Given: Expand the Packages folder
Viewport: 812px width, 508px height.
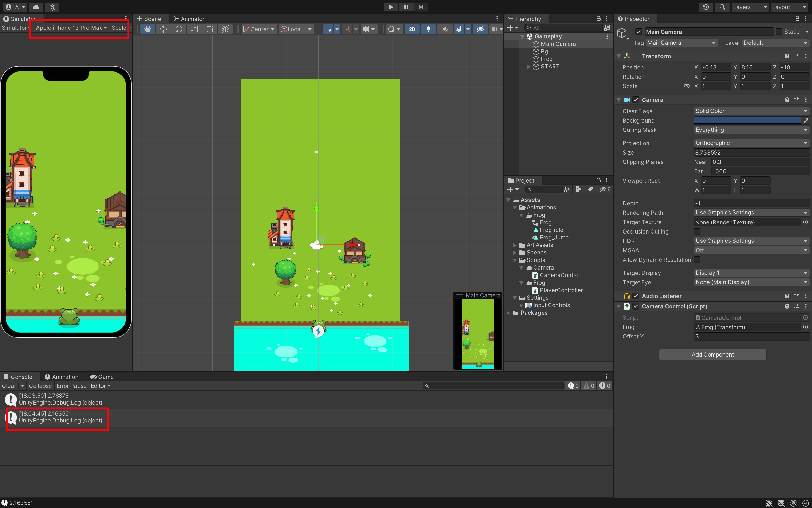Looking at the screenshot, I should [508, 313].
